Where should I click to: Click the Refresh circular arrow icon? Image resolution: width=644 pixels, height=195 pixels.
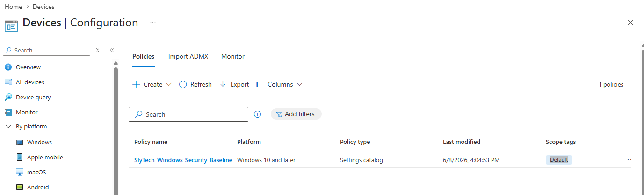tap(183, 84)
